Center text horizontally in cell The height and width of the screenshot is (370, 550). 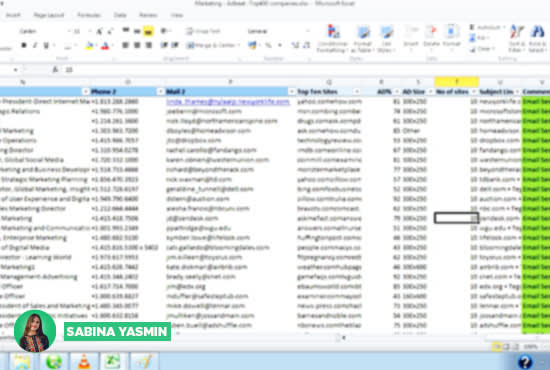pyautogui.click(x=137, y=45)
